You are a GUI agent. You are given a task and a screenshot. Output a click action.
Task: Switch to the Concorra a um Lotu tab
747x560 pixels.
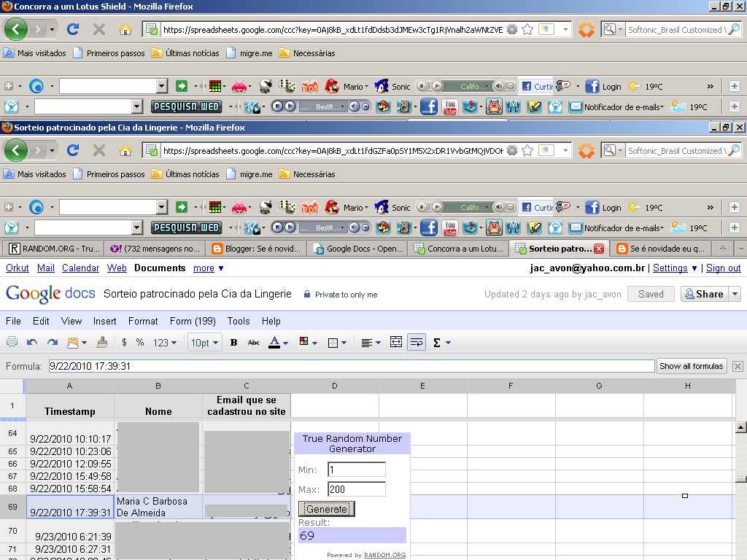coord(459,249)
